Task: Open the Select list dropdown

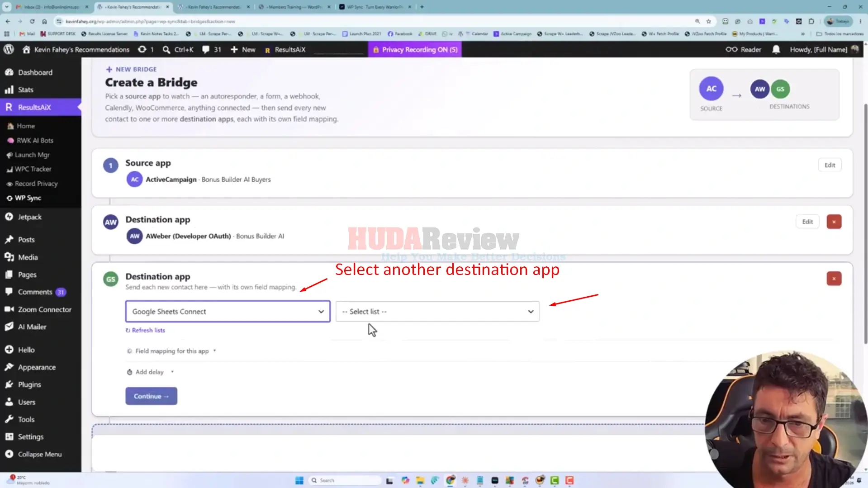Action: pos(437,312)
